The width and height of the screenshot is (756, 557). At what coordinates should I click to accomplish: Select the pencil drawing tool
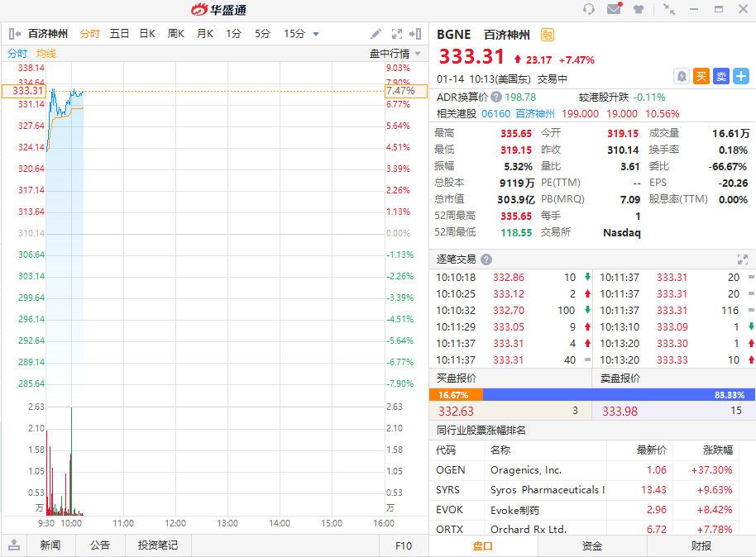(376, 34)
